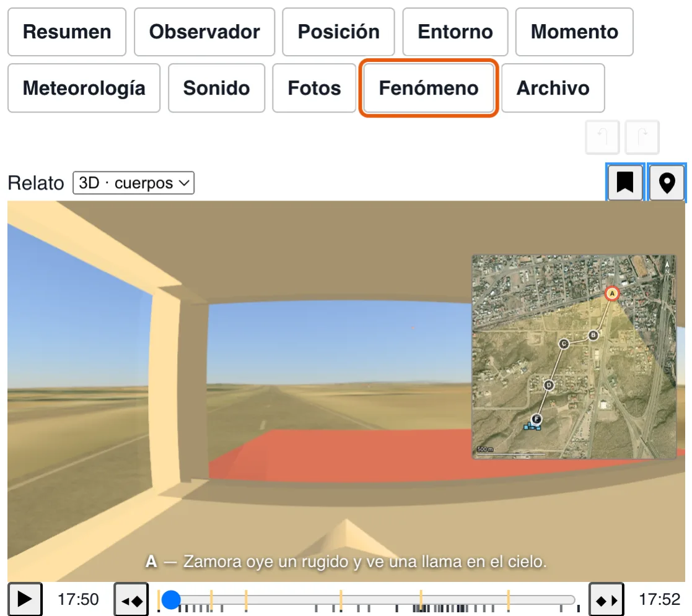The image size is (692, 616).
Task: Click the undo arrow button
Action: click(x=602, y=137)
